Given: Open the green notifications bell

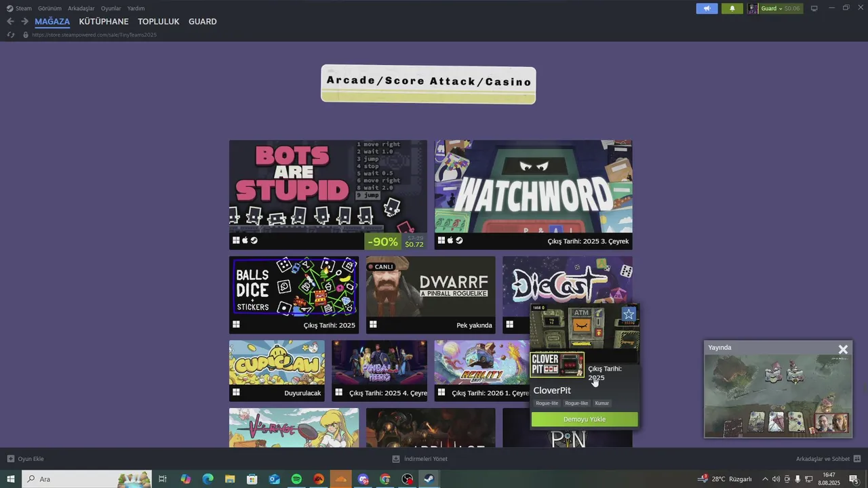Looking at the screenshot, I should 732,9.
